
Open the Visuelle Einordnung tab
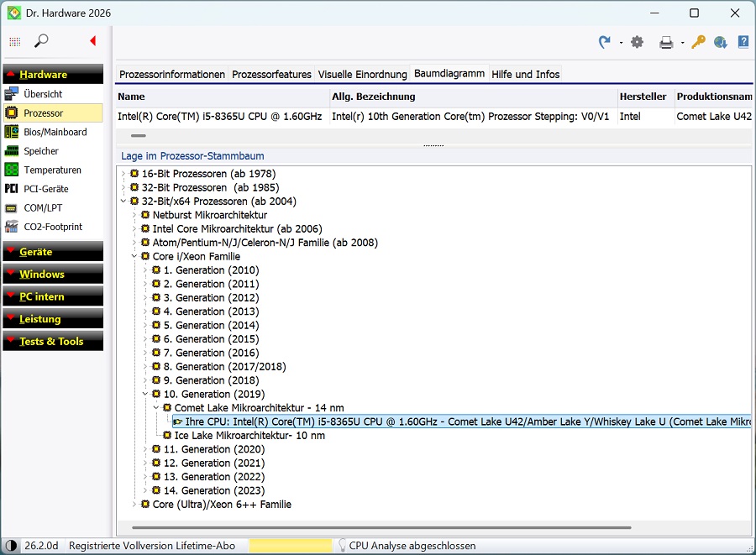363,74
